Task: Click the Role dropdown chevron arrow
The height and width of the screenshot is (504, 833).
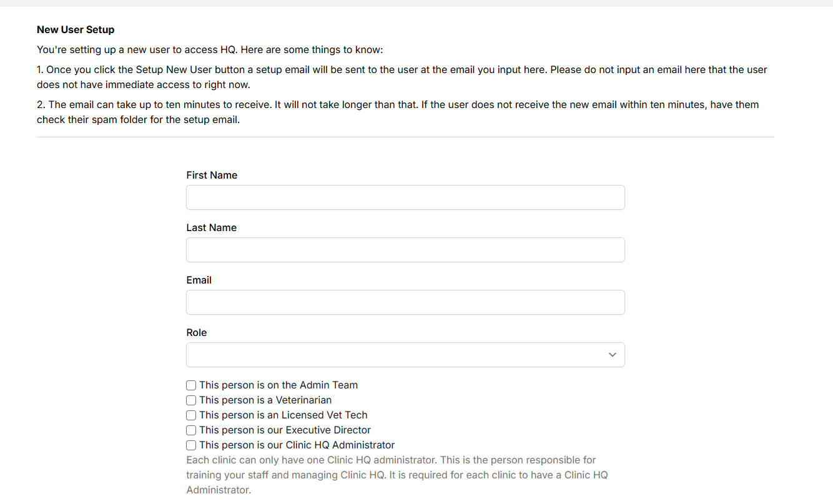Action: coord(612,355)
